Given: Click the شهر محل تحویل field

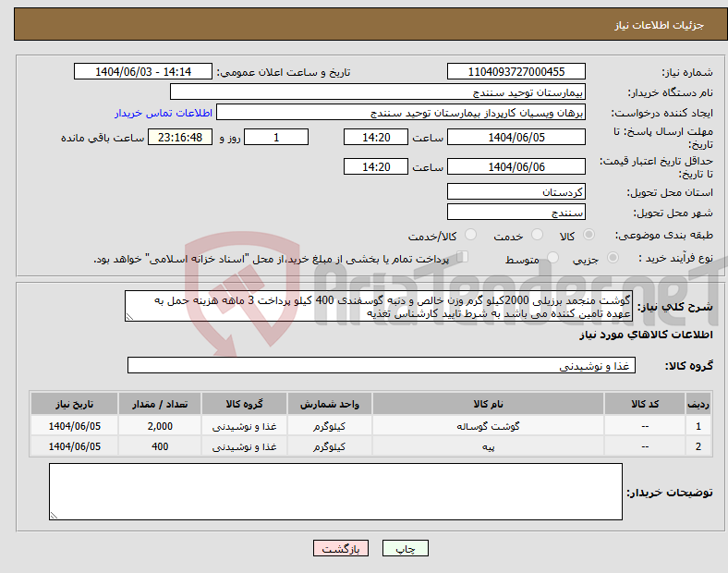Looking at the screenshot, I should [x=516, y=213].
